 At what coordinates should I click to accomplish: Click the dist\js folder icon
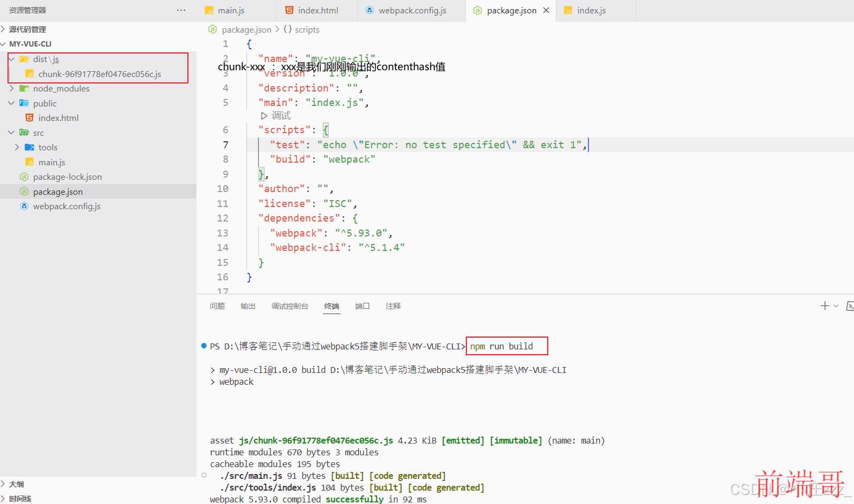pos(24,59)
